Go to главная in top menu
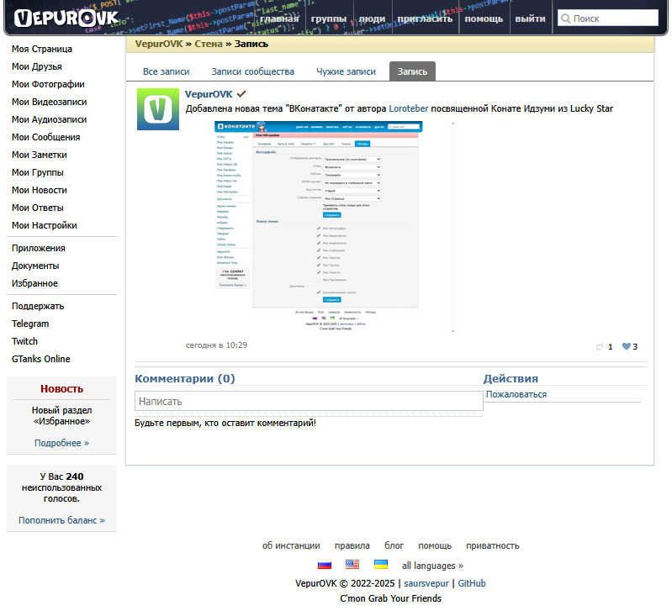This screenshot has width=672, height=616. tap(279, 18)
